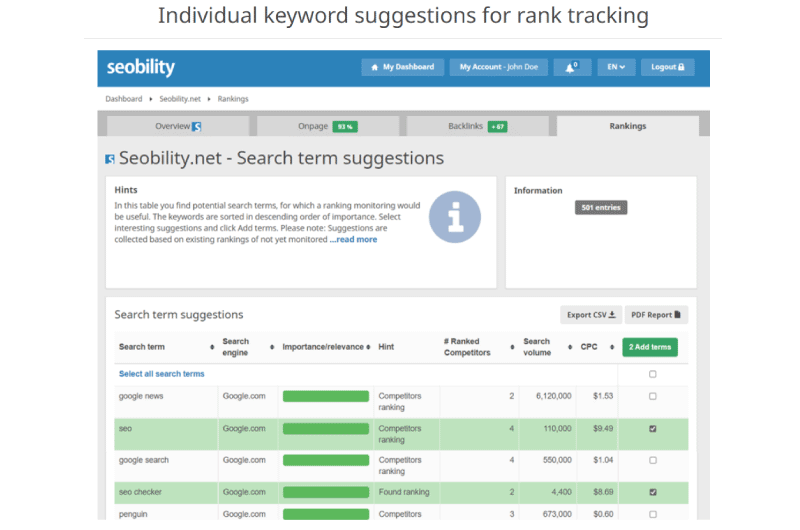Click the $9.49 CPC value
This screenshot has height=530, width=800.
(x=603, y=428)
